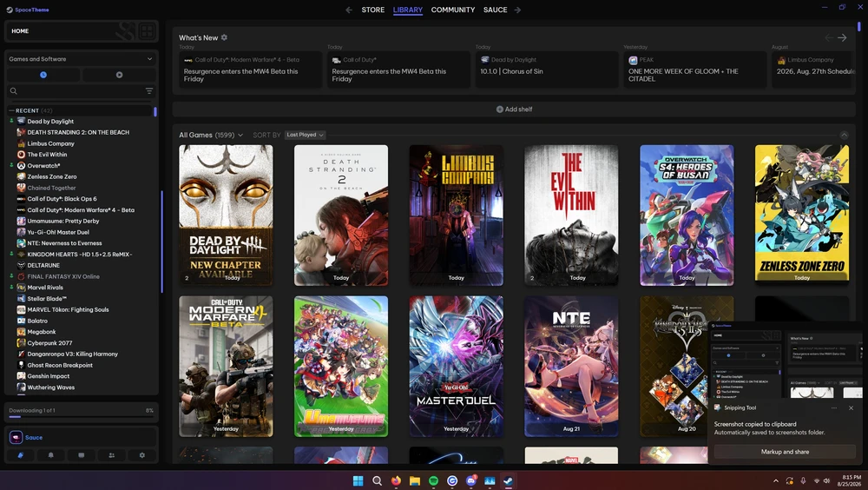Image resolution: width=868 pixels, height=490 pixels.
Task: Open the LIBRARY tab
Action: coord(407,10)
